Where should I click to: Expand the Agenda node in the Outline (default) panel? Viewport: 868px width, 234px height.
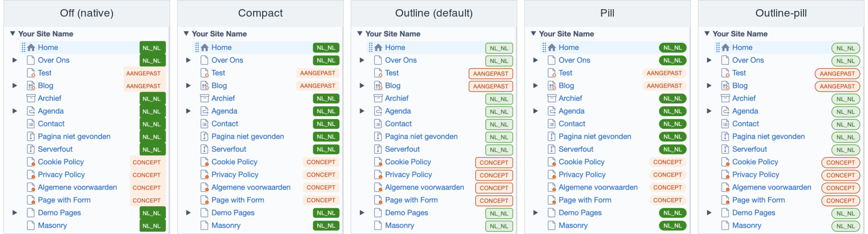click(362, 111)
